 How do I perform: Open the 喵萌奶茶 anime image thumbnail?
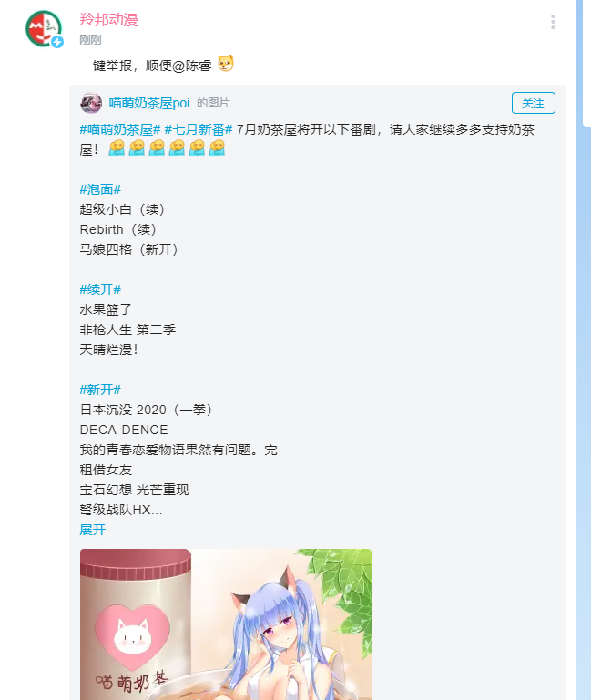click(226, 624)
